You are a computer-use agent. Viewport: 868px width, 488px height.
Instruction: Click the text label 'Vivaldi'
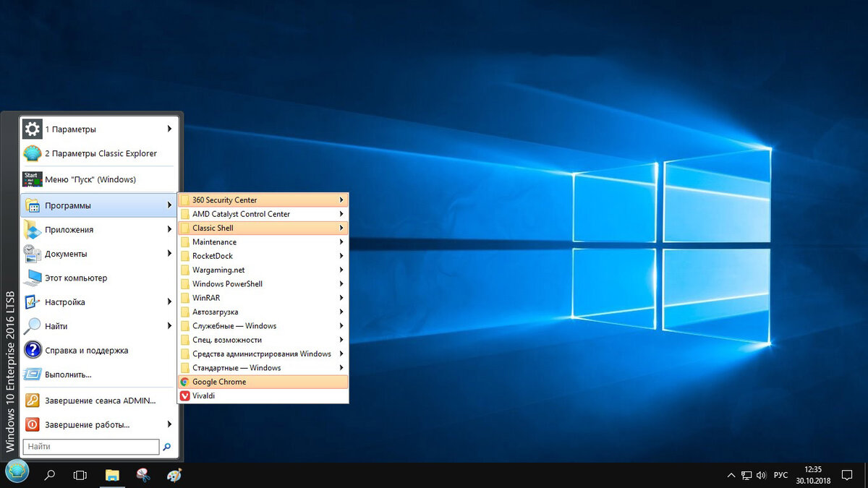point(203,396)
